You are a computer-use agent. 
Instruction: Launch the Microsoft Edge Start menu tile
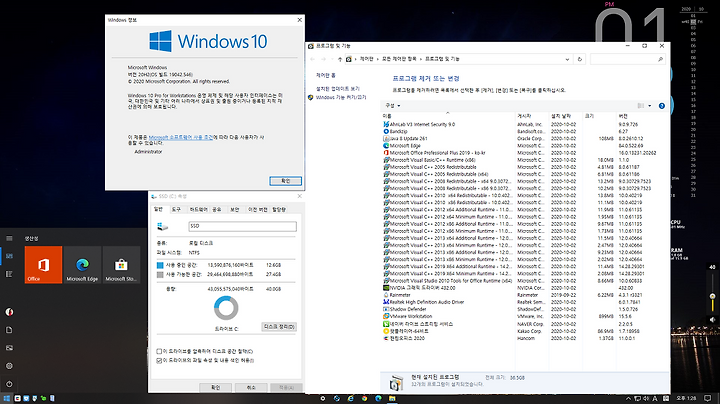(82, 265)
